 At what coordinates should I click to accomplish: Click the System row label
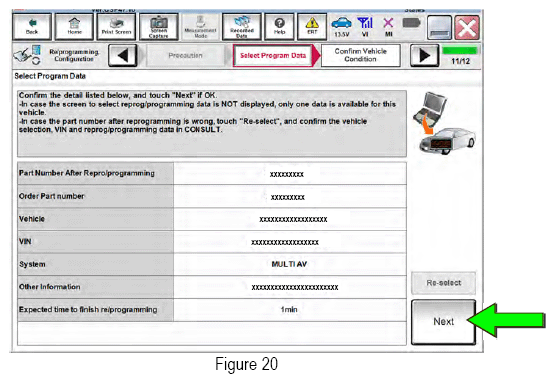32,264
